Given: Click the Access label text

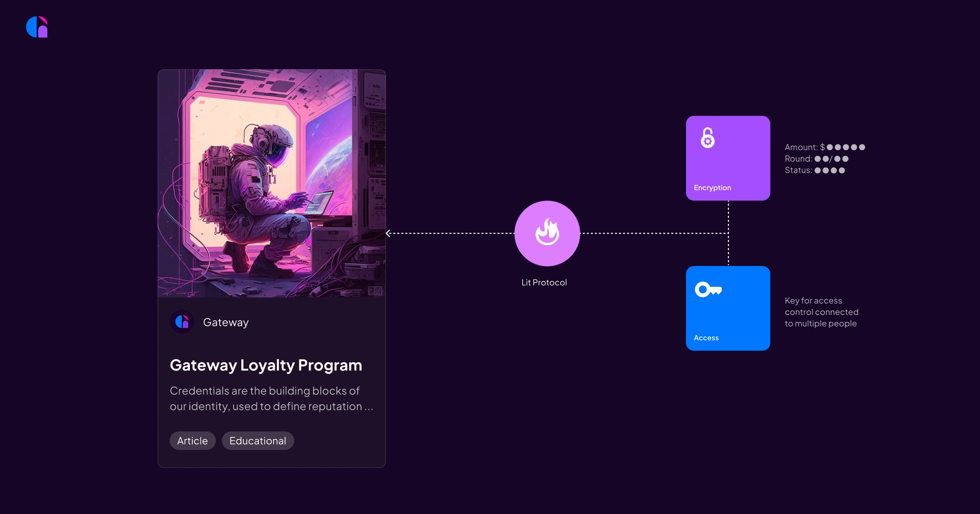Looking at the screenshot, I should (706, 338).
